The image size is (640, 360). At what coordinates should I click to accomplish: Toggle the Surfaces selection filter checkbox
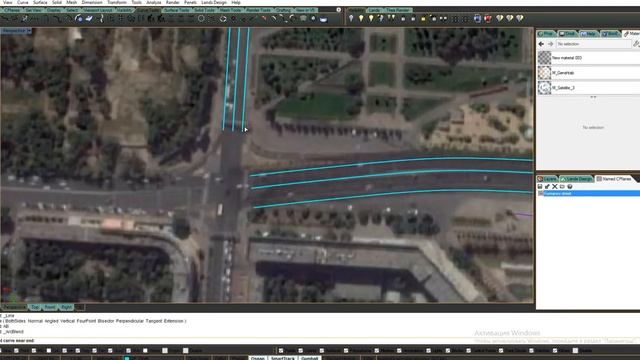click(322, 350)
